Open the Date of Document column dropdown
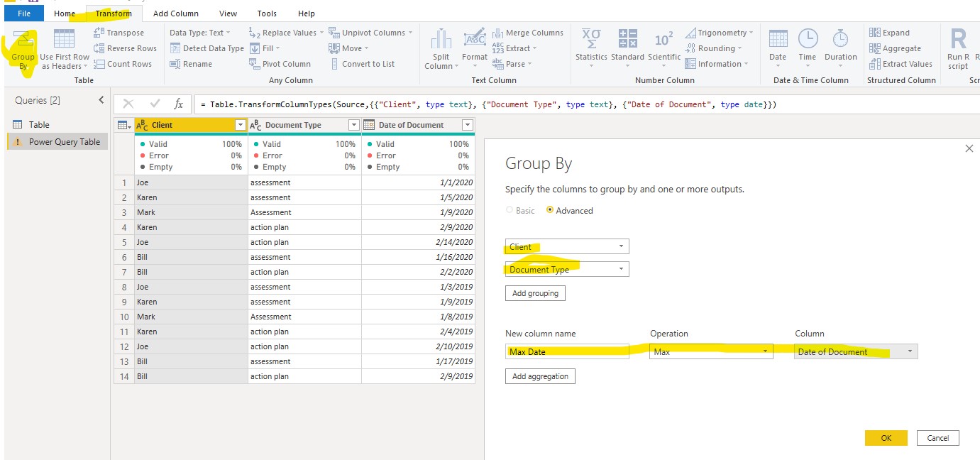Viewport: 980px width, 460px height. point(856,351)
